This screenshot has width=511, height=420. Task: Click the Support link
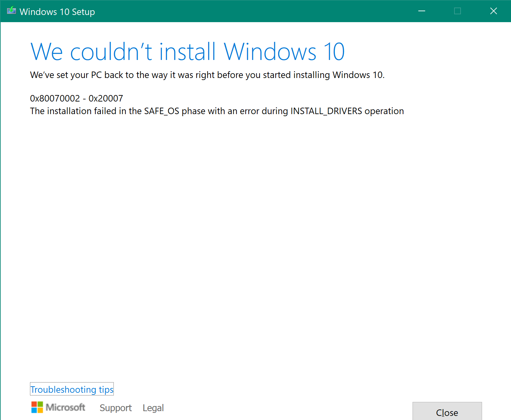pos(115,408)
